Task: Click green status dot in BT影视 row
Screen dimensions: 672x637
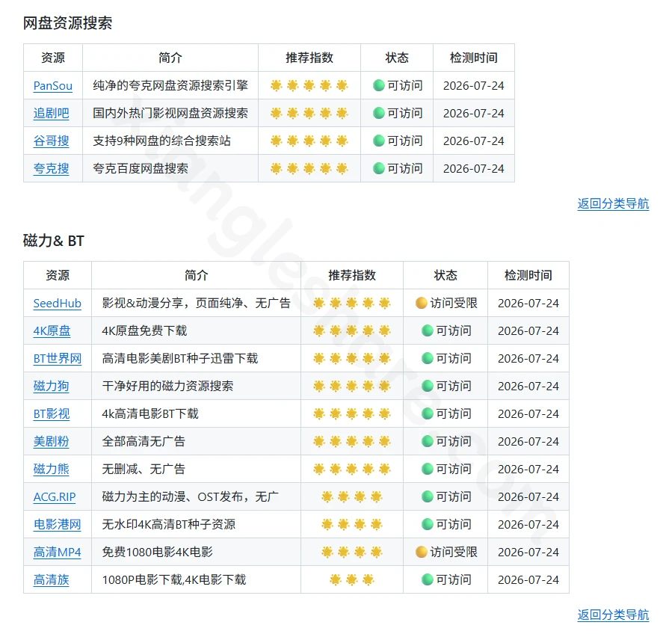Action: coord(428,413)
